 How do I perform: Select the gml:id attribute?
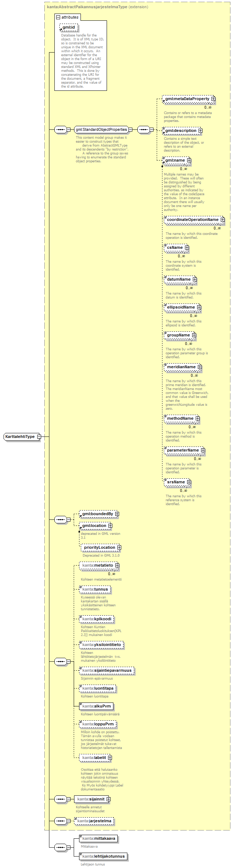(x=69, y=28)
